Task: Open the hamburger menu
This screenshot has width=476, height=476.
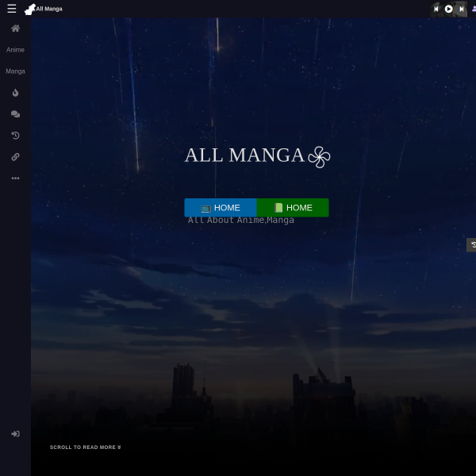Action: [12, 9]
